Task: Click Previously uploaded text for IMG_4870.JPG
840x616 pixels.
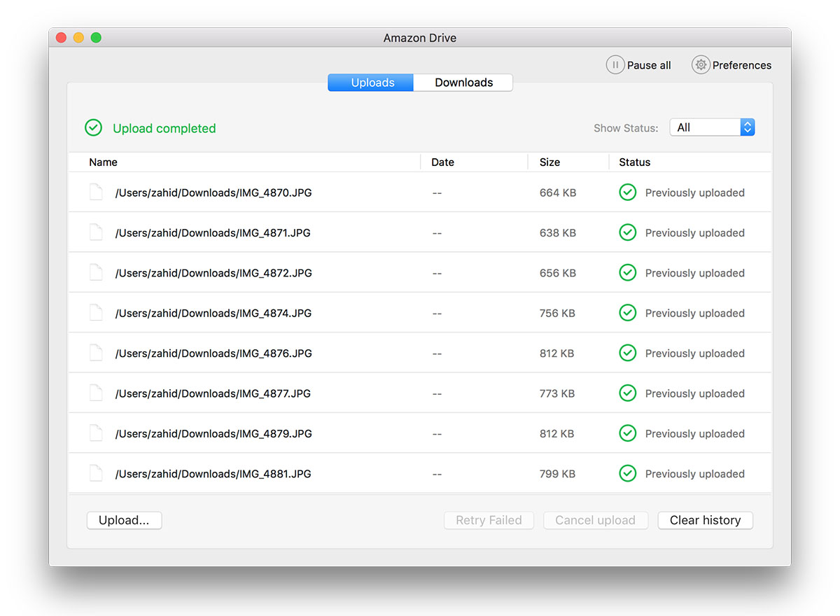Action: (x=694, y=192)
